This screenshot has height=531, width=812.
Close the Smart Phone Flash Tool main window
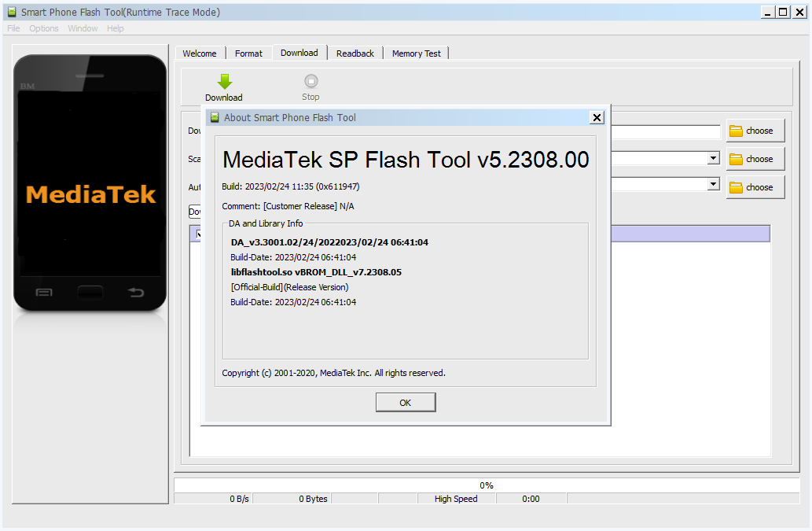pyautogui.click(x=800, y=12)
